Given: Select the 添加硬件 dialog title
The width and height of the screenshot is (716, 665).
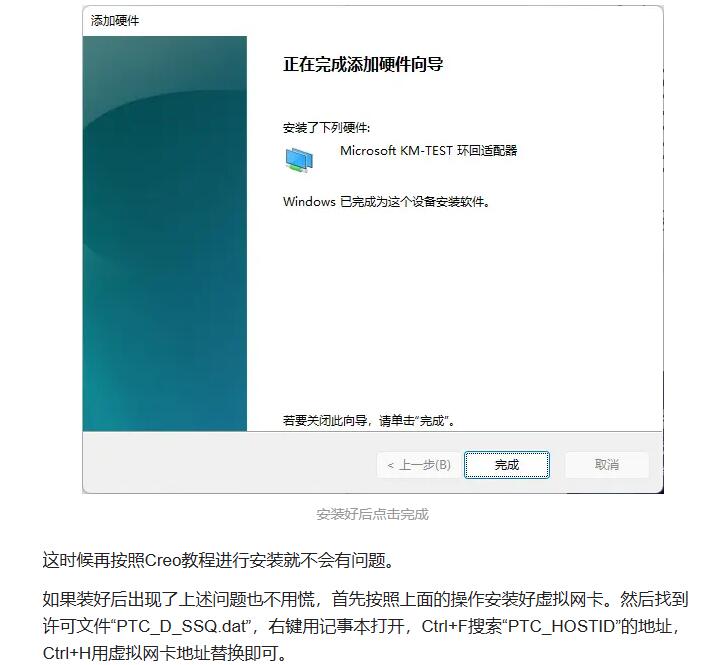Looking at the screenshot, I should [115, 21].
